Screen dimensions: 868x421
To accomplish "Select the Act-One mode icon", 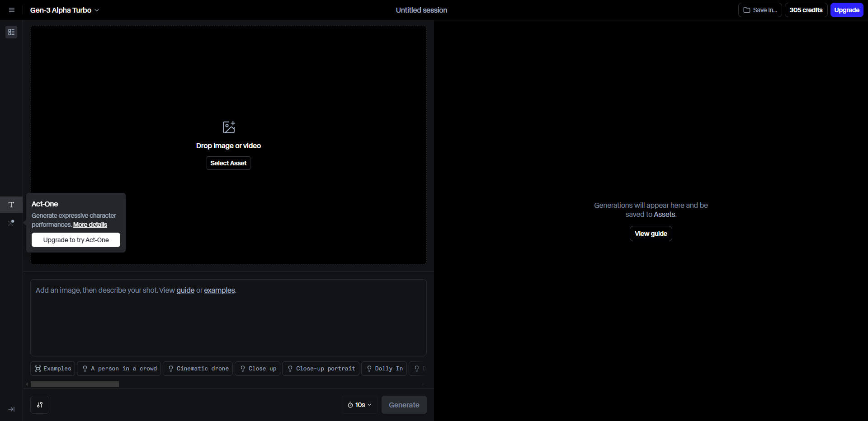I will tap(11, 223).
